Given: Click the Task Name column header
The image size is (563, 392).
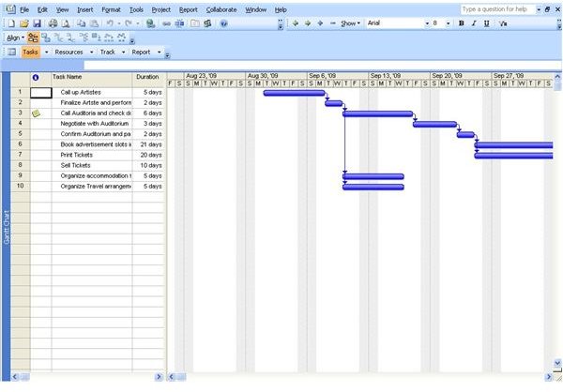Looking at the screenshot, I should (92, 80).
